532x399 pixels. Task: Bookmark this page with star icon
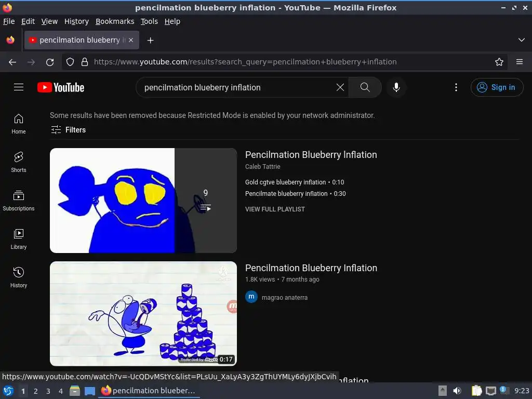click(499, 62)
